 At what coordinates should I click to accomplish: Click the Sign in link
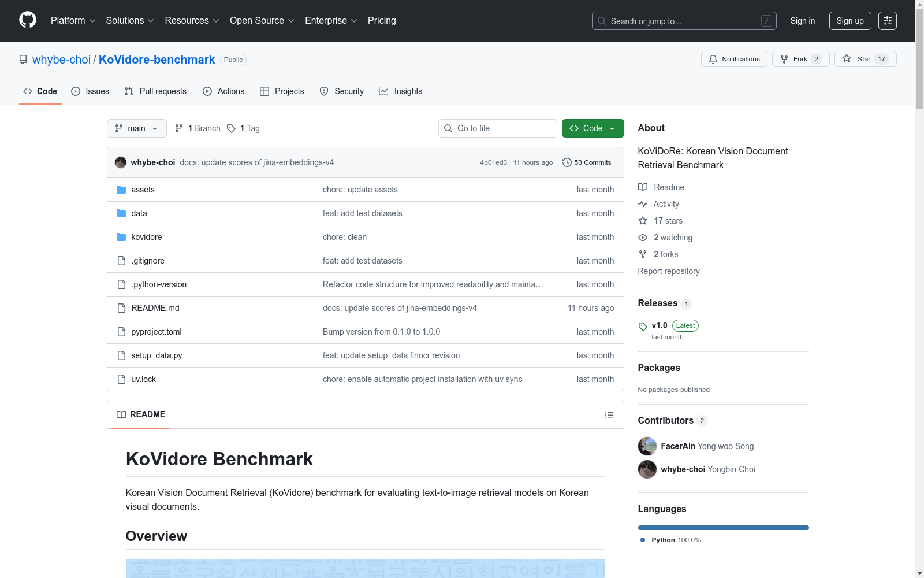click(803, 21)
